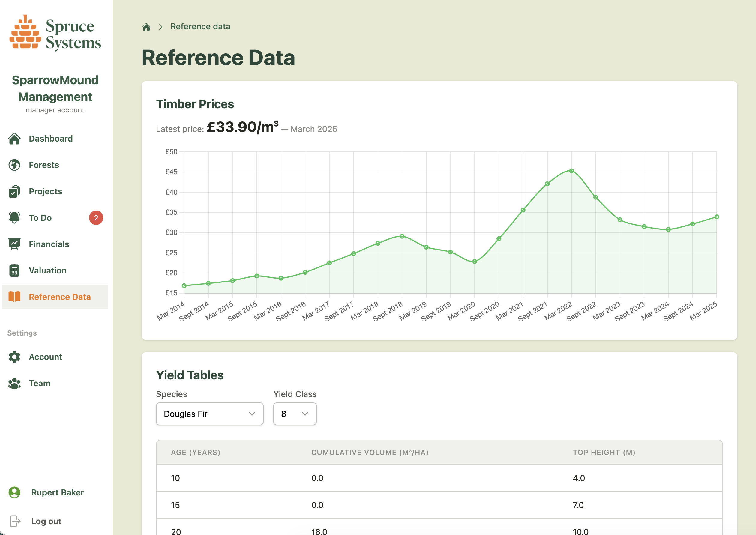This screenshot has width=756, height=535.
Task: Click the To Do badge showing 2
Action: (96, 218)
